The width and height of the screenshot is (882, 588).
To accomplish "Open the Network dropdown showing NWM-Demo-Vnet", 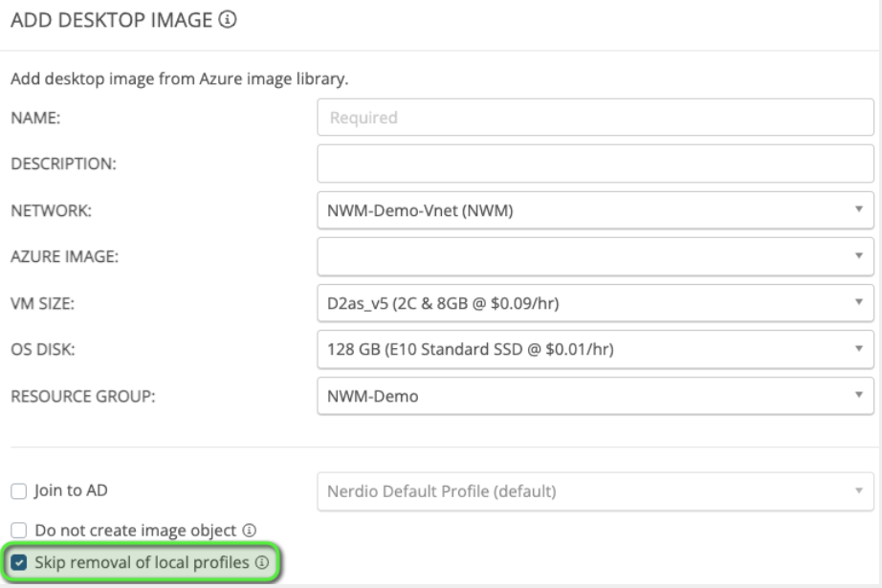I will pyautogui.click(x=595, y=210).
